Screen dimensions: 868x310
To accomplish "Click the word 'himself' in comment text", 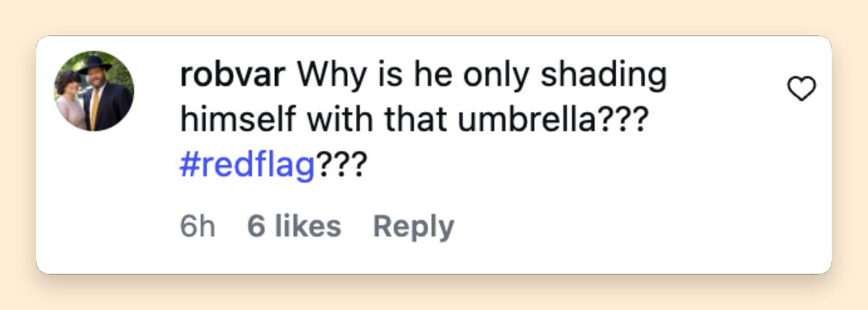I will 229,121.
